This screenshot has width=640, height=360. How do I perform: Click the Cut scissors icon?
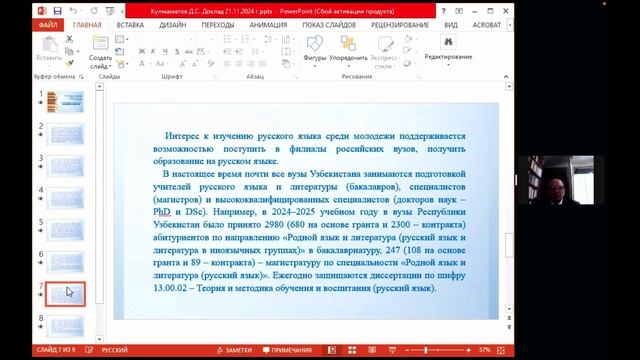tap(69, 39)
